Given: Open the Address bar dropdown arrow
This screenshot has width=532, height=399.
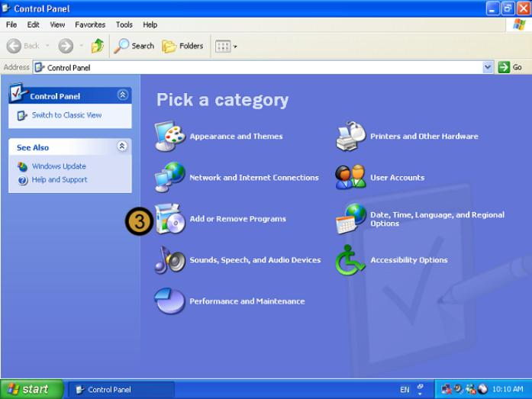Looking at the screenshot, I should pyautogui.click(x=488, y=67).
